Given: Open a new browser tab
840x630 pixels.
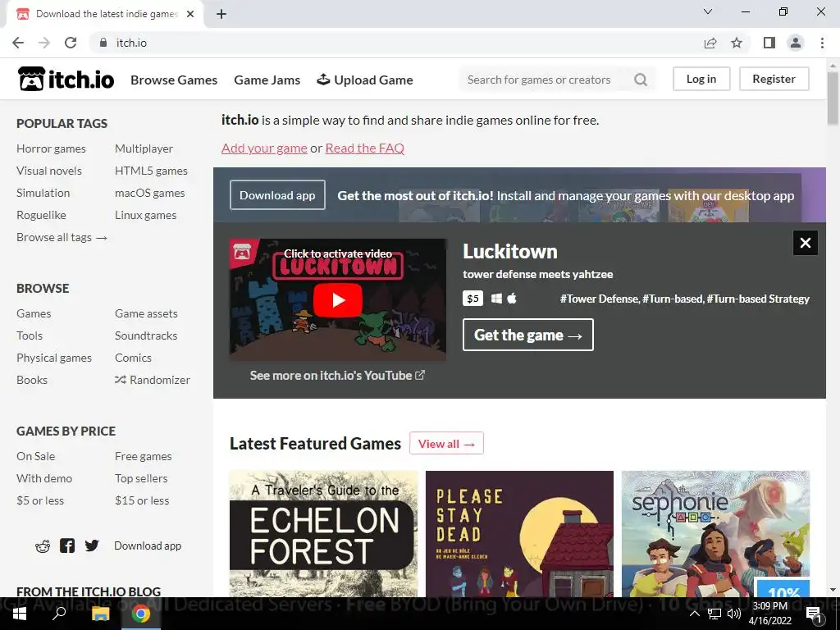Looking at the screenshot, I should [x=221, y=14].
